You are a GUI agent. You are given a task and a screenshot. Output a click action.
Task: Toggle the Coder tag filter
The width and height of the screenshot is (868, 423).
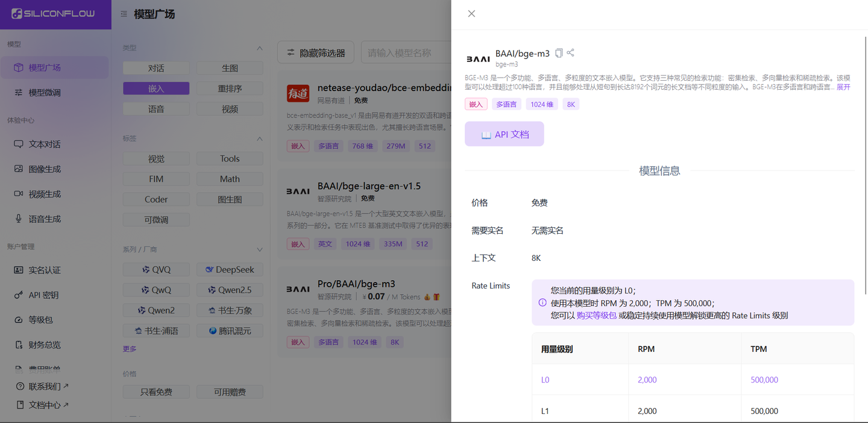click(x=156, y=199)
